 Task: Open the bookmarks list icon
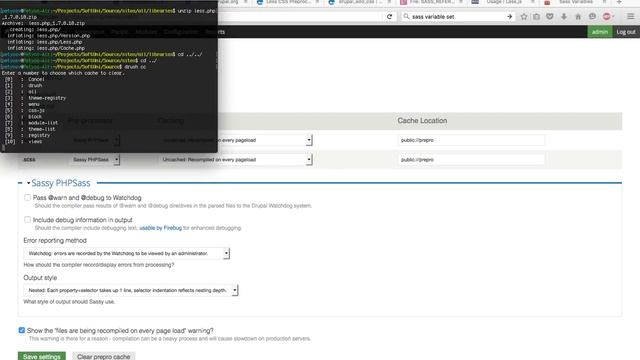(x=536, y=17)
